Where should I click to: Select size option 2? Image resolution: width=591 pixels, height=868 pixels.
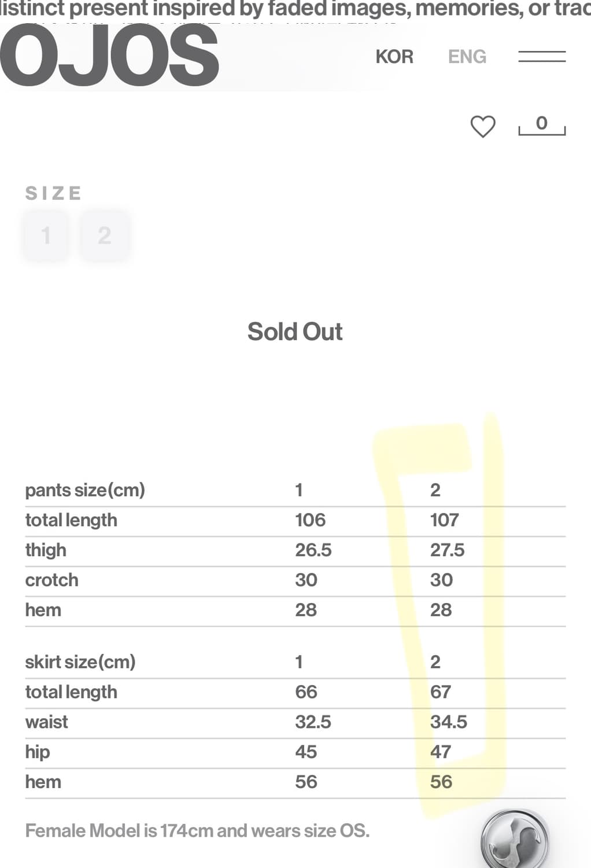point(105,236)
